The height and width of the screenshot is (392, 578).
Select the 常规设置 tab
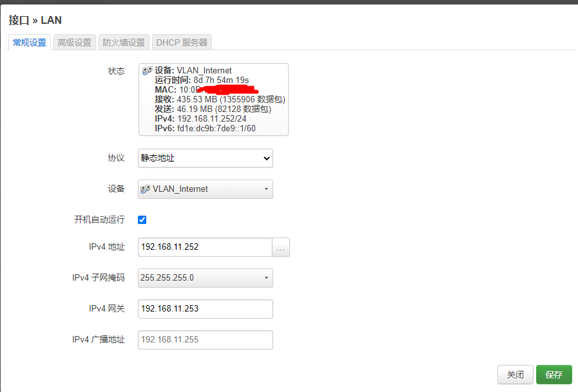(30, 42)
